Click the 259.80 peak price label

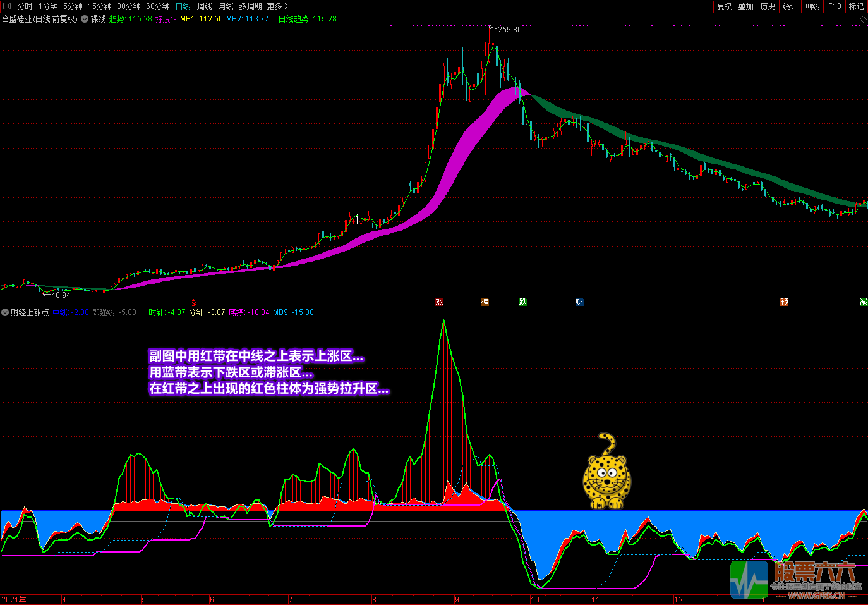[x=509, y=30]
